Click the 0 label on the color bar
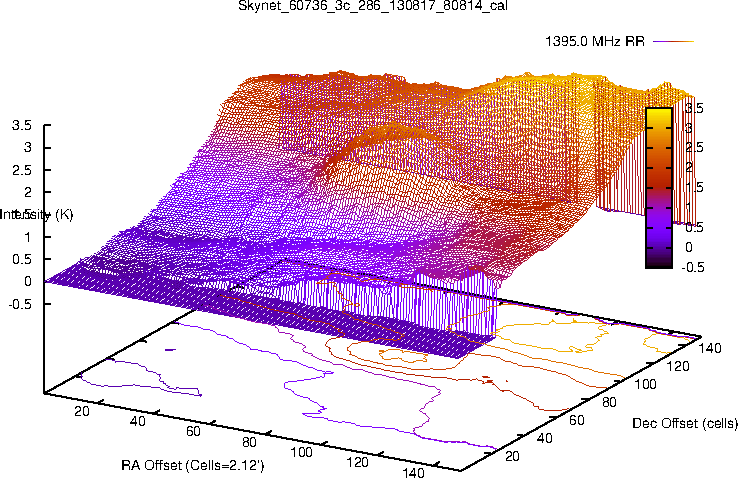This screenshot has height=478, width=738. 689,247
